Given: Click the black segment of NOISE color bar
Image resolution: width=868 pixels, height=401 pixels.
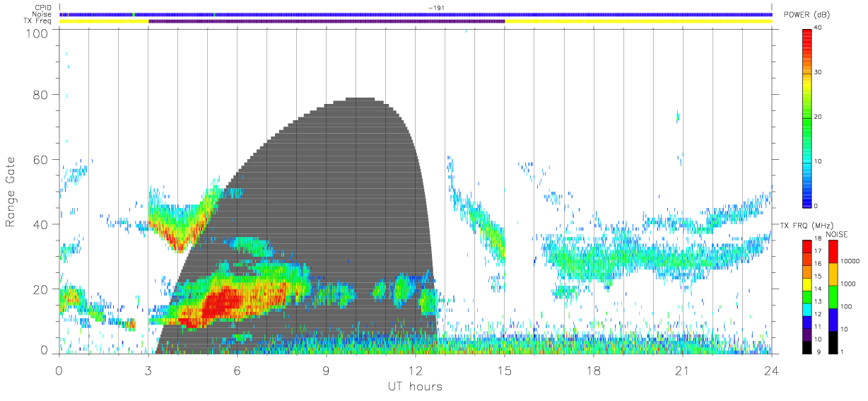Looking at the screenshot, I should (833, 341).
